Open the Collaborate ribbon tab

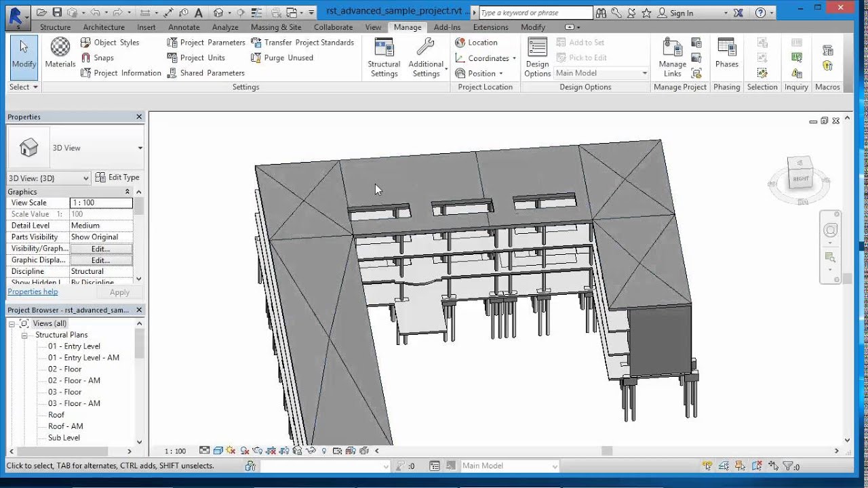click(x=333, y=27)
